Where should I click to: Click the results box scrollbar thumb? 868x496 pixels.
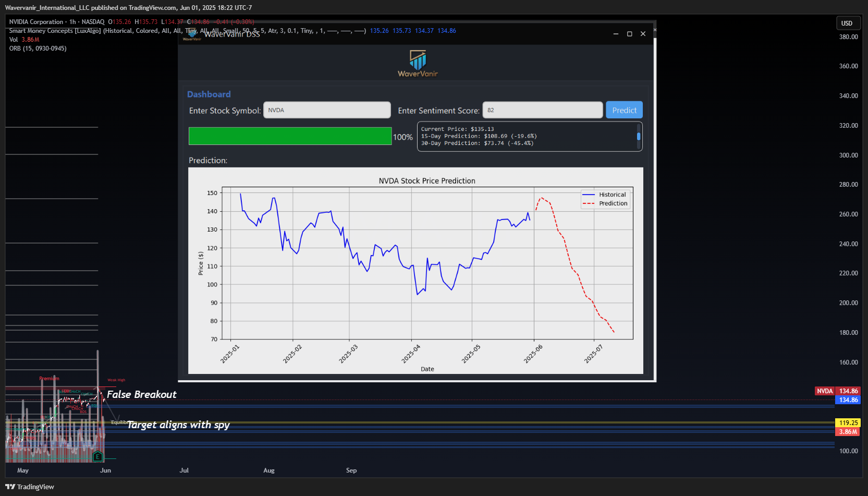(639, 136)
